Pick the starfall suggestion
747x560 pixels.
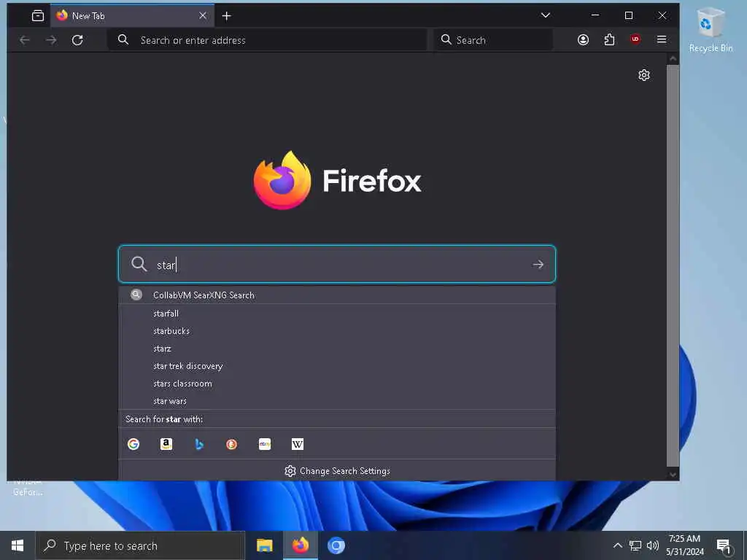(x=337, y=314)
